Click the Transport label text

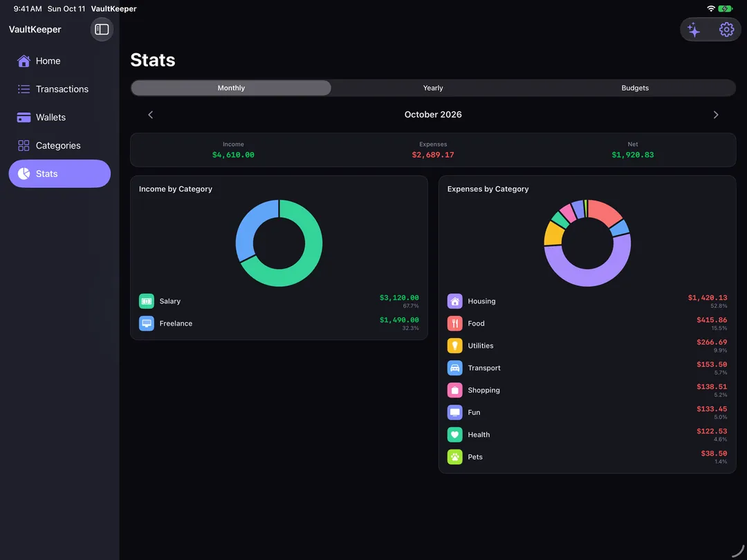pos(484,368)
